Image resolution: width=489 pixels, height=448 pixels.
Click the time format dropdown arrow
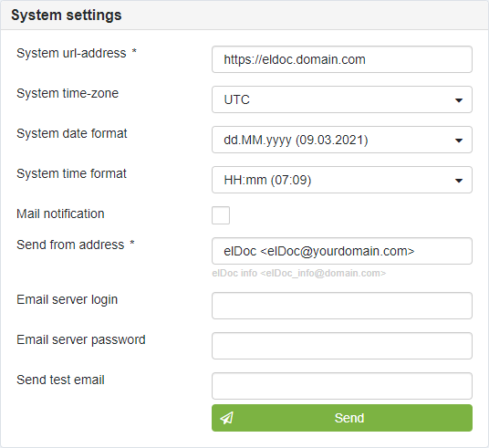pyautogui.click(x=459, y=181)
